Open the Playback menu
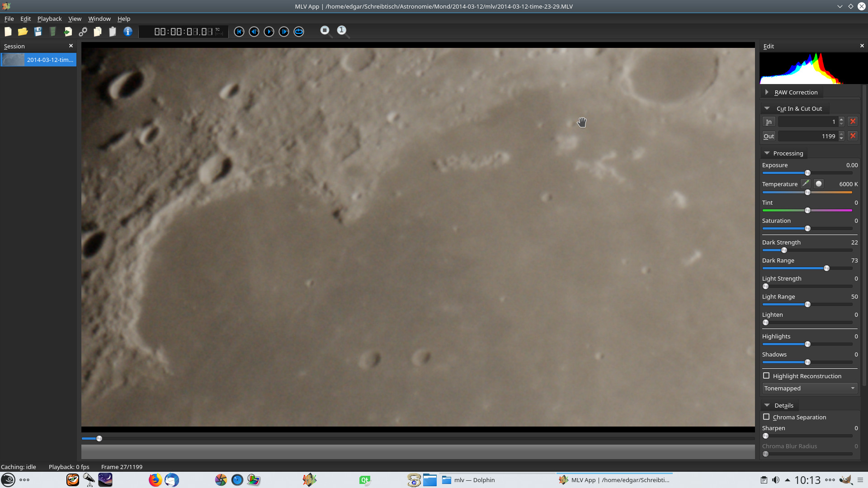The width and height of the screenshot is (868, 488). click(x=49, y=19)
